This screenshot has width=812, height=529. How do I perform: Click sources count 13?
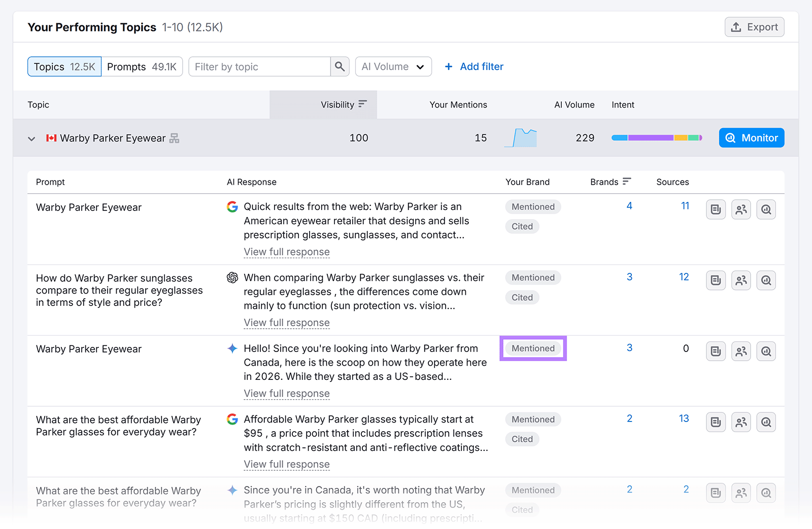684,418
